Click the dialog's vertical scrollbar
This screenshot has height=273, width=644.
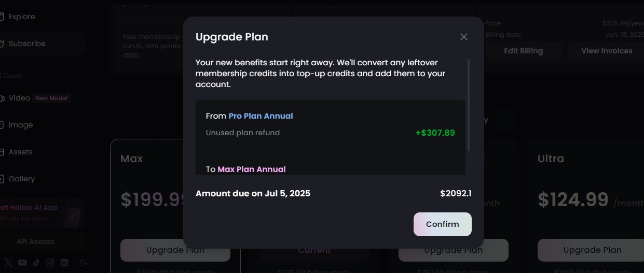pos(469,105)
